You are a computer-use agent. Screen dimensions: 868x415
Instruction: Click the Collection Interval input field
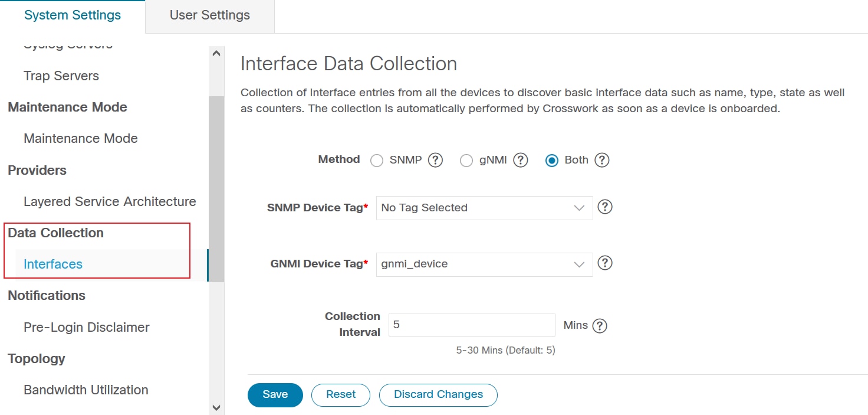[x=472, y=325]
